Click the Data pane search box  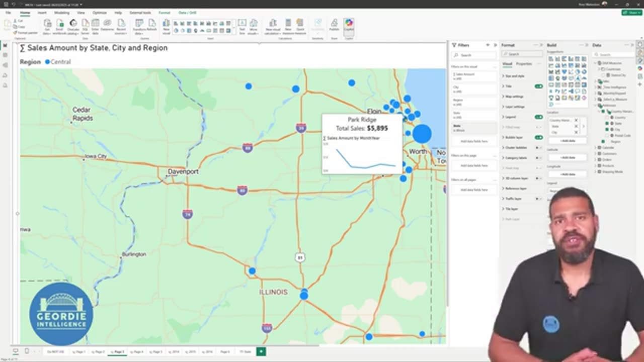613,54
